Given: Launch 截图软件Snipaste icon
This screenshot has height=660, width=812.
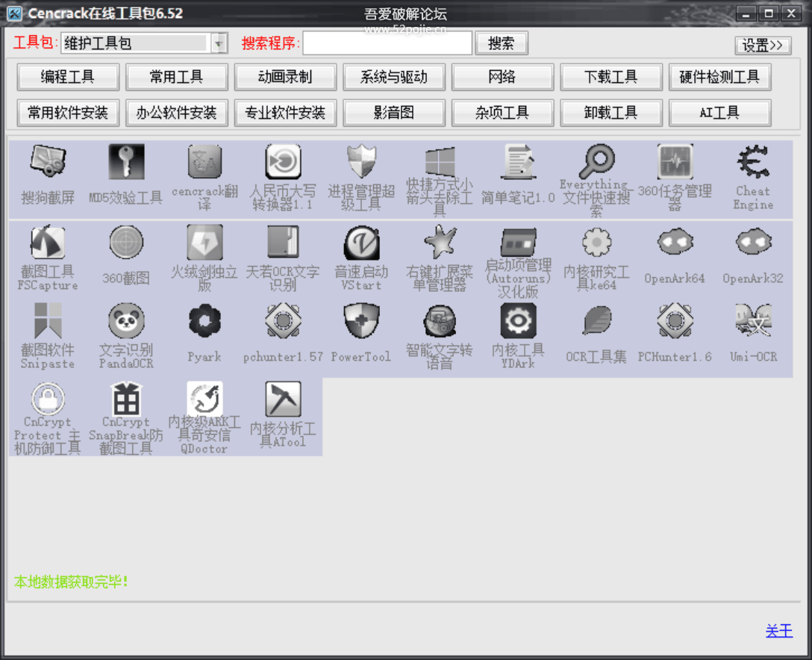Looking at the screenshot, I should [48, 321].
